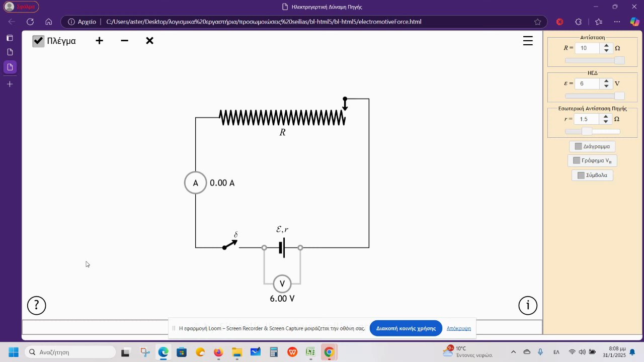Screen dimensions: 644x362
Task: Open Snipping Tool in taskbar
Action: (145, 352)
